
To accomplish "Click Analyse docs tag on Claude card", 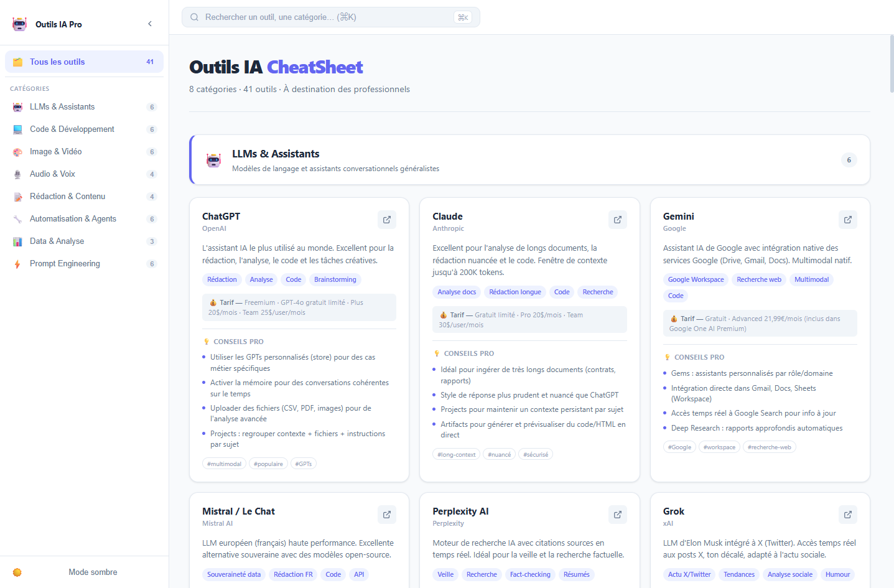I will [457, 292].
